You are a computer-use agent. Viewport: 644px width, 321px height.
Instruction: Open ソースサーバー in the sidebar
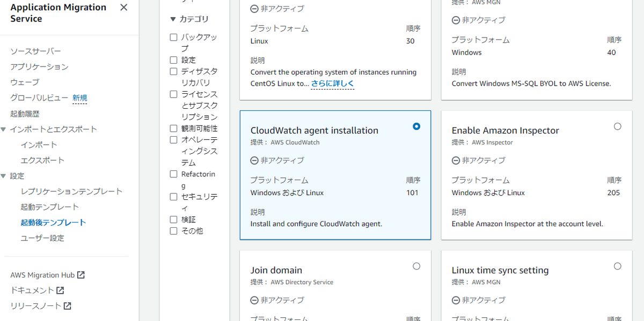[36, 51]
